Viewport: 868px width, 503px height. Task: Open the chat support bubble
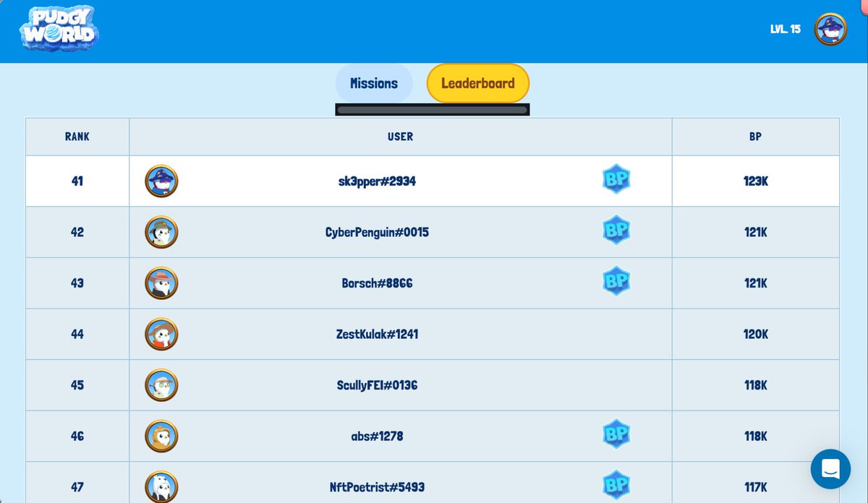click(x=830, y=469)
